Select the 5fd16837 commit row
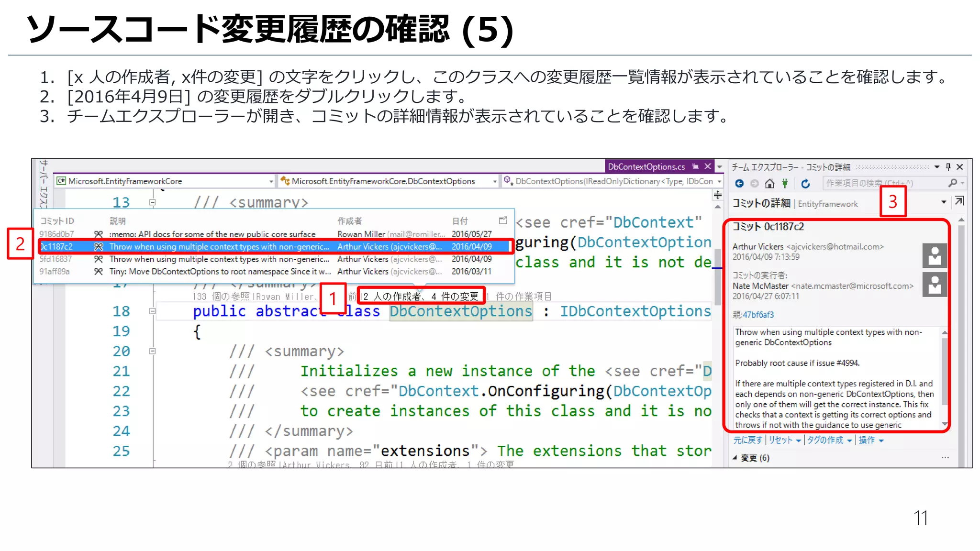The image size is (980, 551). 274,259
